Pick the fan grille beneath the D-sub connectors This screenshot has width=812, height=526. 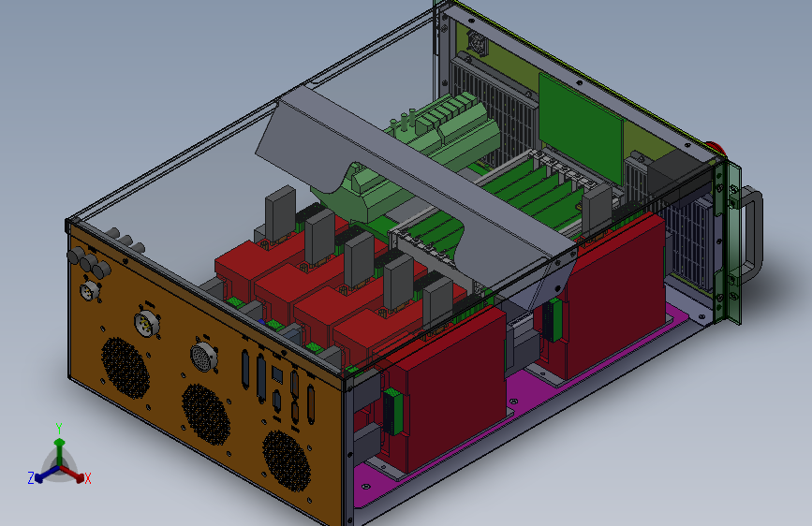[x=286, y=460]
